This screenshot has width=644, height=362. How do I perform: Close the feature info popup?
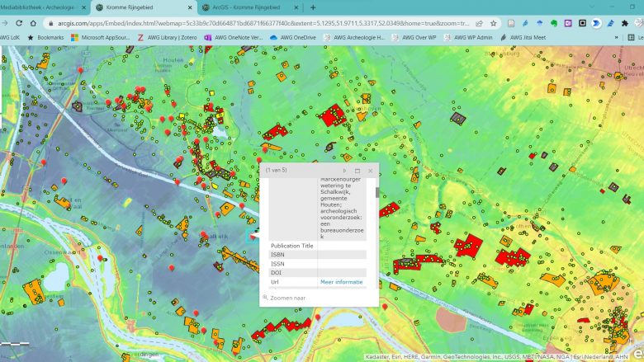(x=371, y=171)
